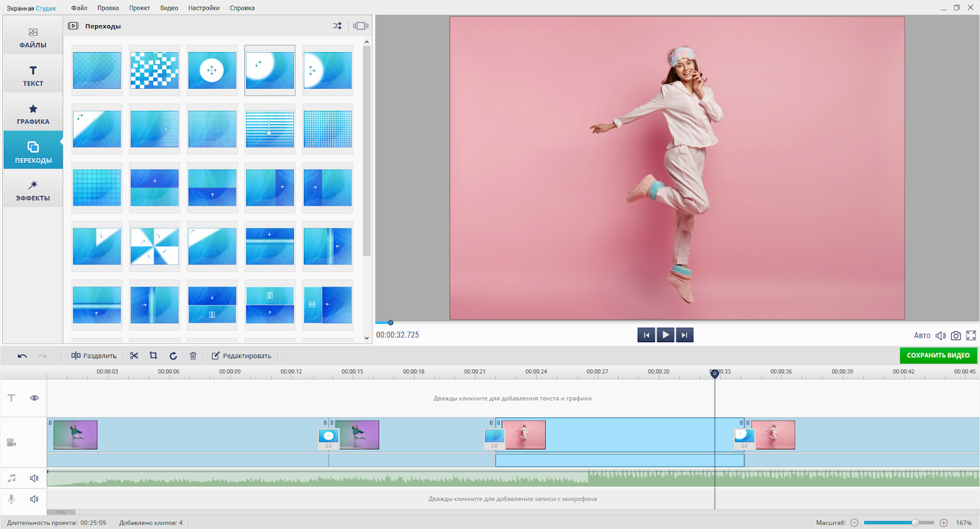Jump to next frame in player
The height and width of the screenshot is (529, 980).
685,335
